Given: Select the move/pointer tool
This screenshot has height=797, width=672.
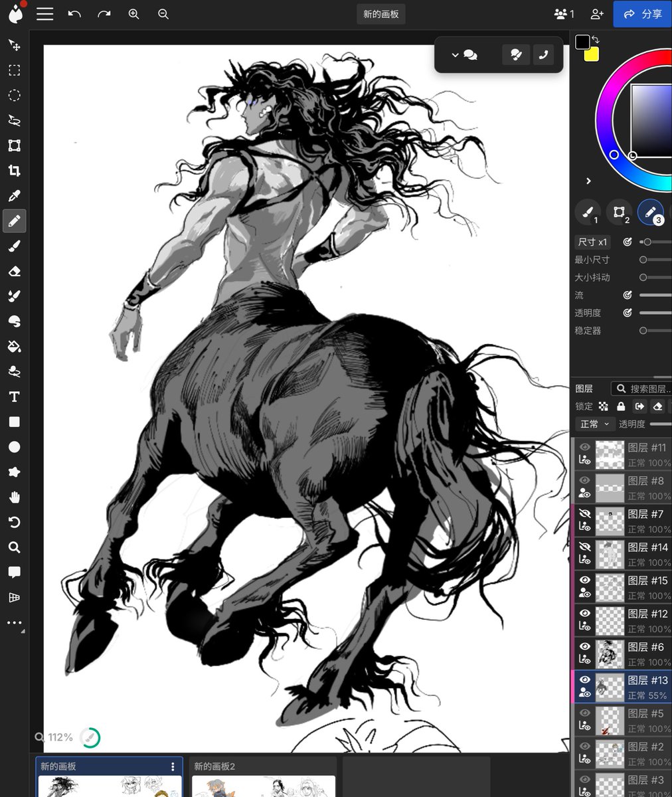Looking at the screenshot, I should coord(14,45).
